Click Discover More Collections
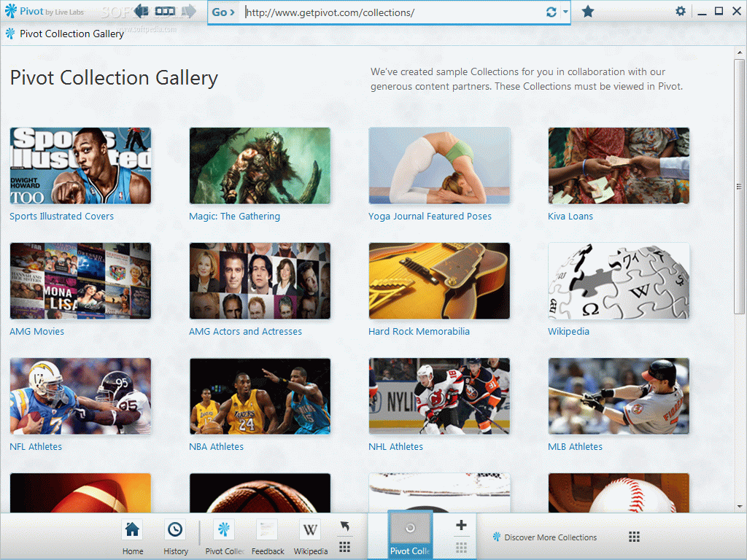 [x=544, y=537]
